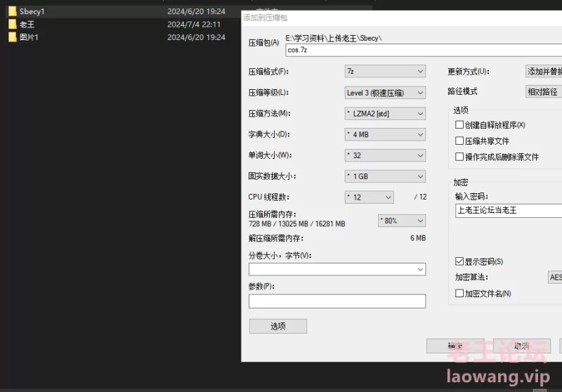Enable 操作完成后删除源文件 checkbox
Image resolution: width=562 pixels, height=392 pixels.
click(459, 157)
